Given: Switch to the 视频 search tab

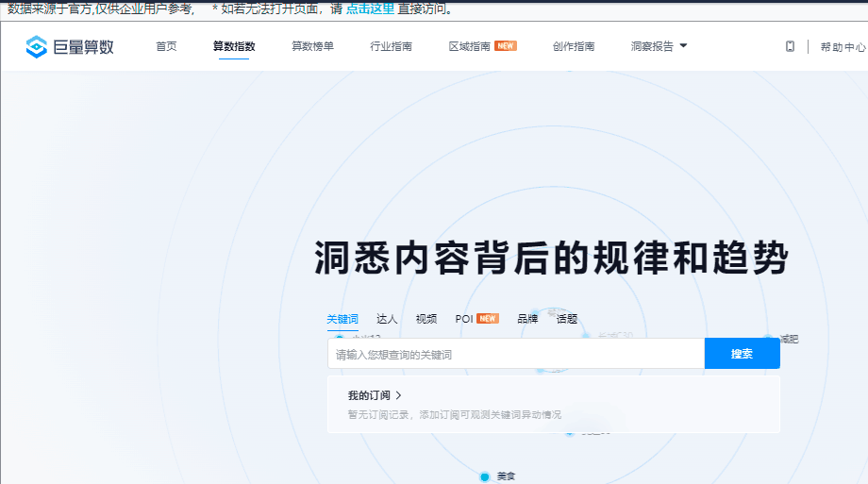Looking at the screenshot, I should coord(426,319).
